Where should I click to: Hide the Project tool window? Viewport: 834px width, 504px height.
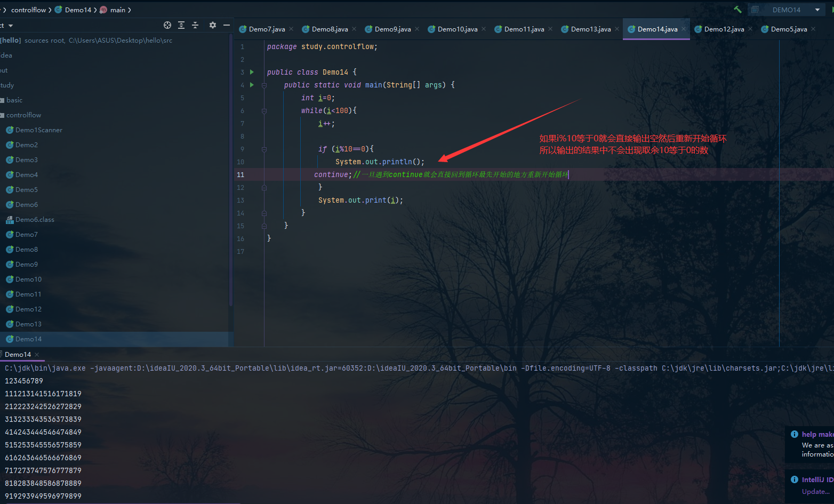coord(227,25)
